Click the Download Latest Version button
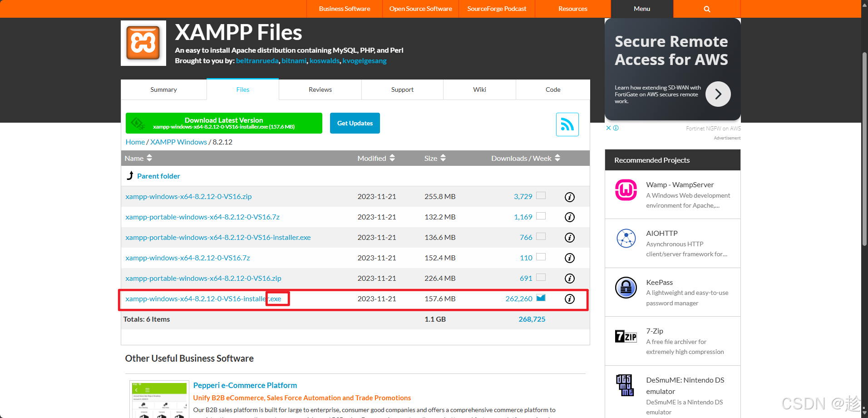This screenshot has height=418, width=868. 224,123
